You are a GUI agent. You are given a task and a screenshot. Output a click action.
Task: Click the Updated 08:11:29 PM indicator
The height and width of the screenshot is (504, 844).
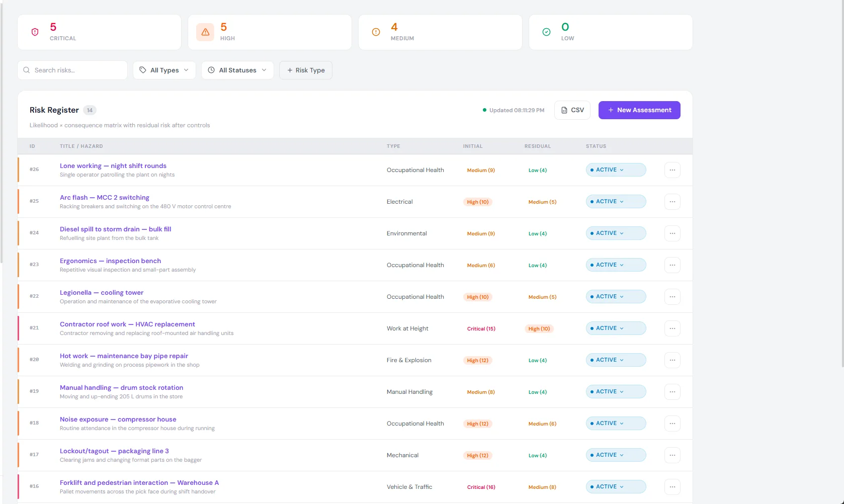point(514,110)
